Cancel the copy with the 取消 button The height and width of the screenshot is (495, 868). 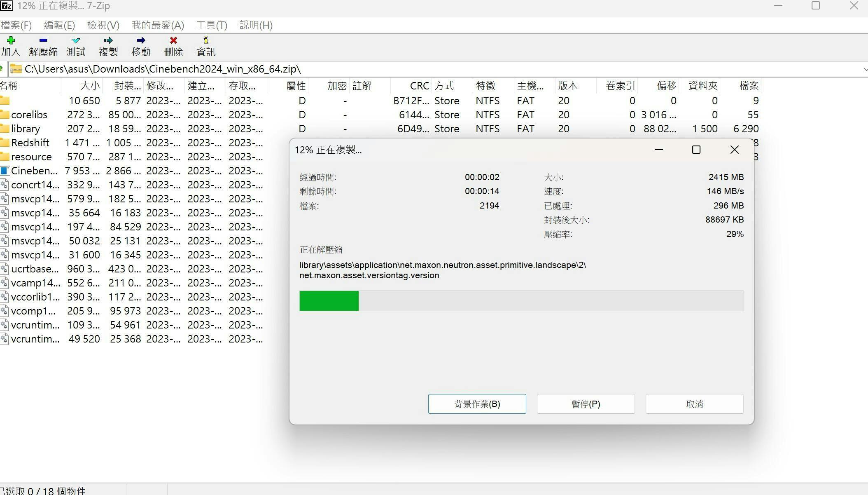(695, 404)
